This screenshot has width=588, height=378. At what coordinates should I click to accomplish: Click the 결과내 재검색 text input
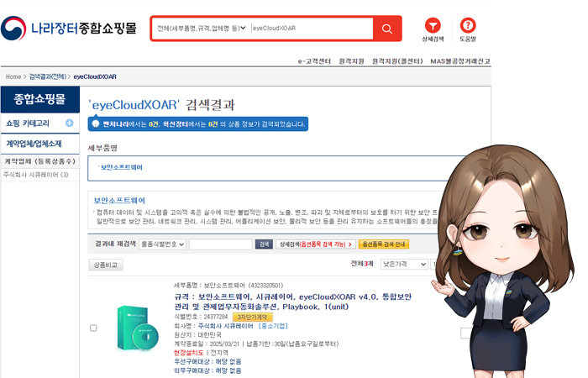220,244
